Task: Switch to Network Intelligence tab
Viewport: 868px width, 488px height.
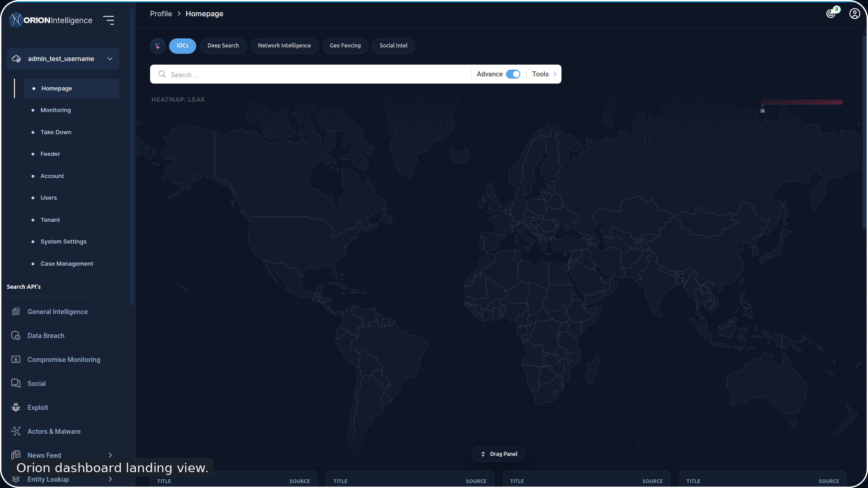Action: 284,46
